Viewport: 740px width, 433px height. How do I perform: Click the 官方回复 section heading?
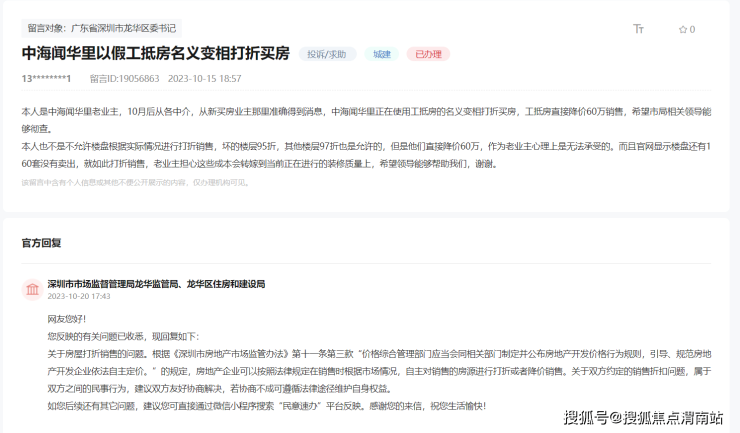pyautogui.click(x=42, y=243)
